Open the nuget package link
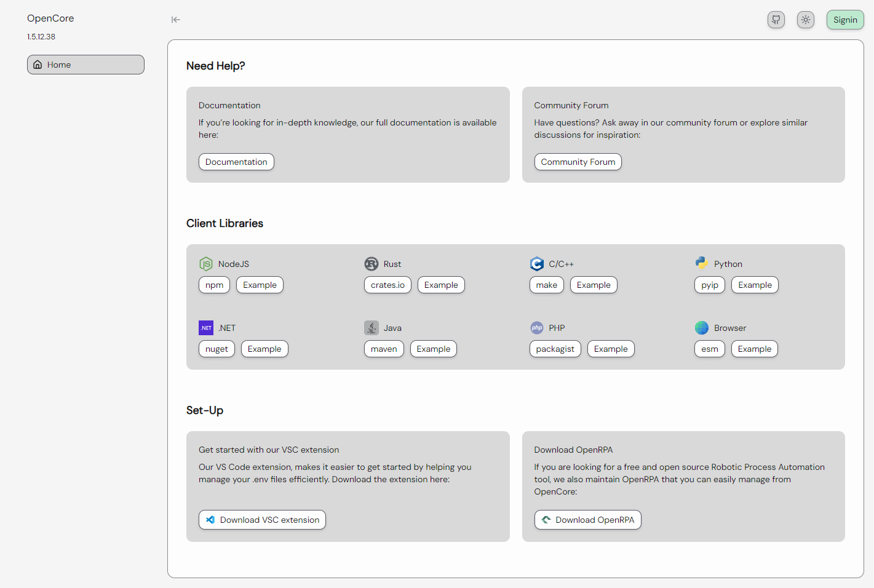 tap(217, 349)
